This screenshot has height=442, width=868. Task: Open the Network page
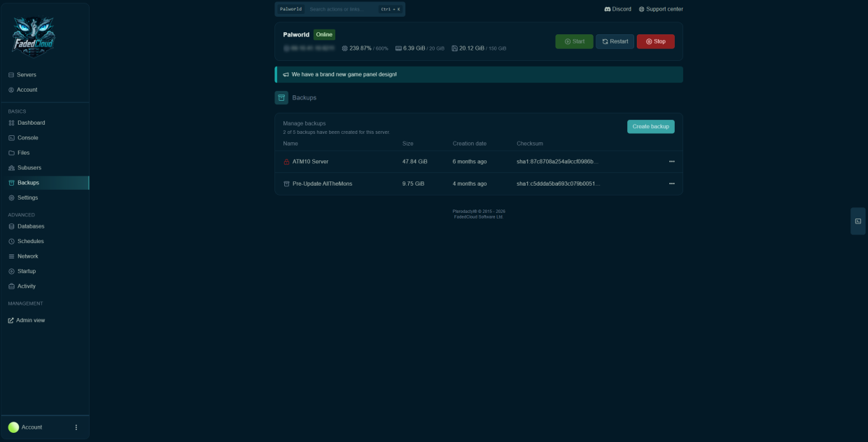point(45,256)
